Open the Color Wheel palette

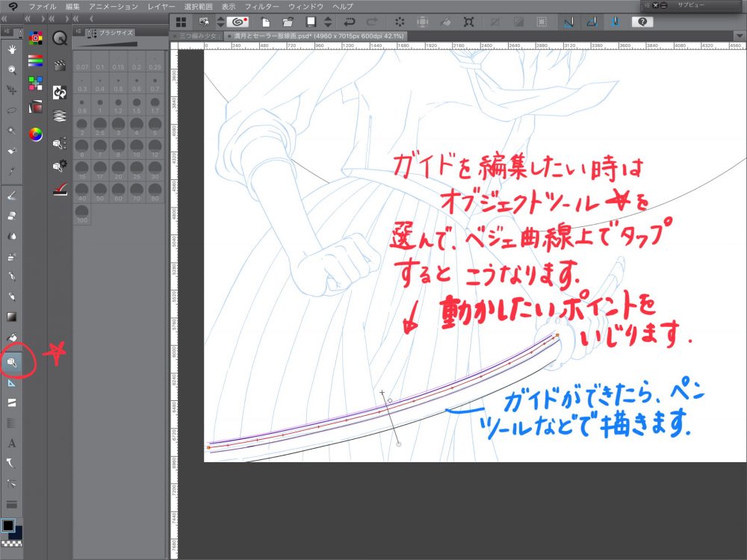(x=35, y=134)
